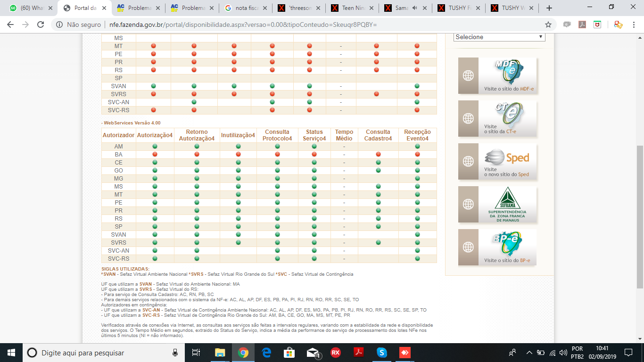The width and height of the screenshot is (644, 362).
Task: Click the 'Consulta Protocolo4' column header
Action: pyautogui.click(x=277, y=135)
